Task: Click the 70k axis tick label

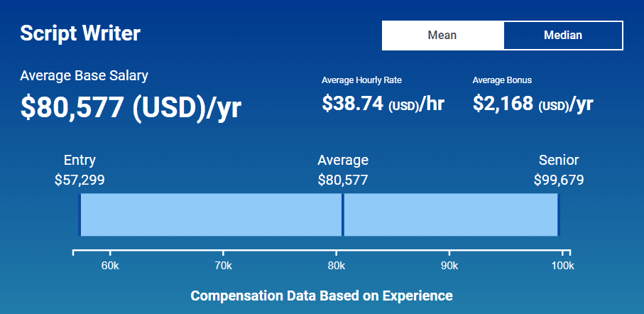Action: (223, 266)
